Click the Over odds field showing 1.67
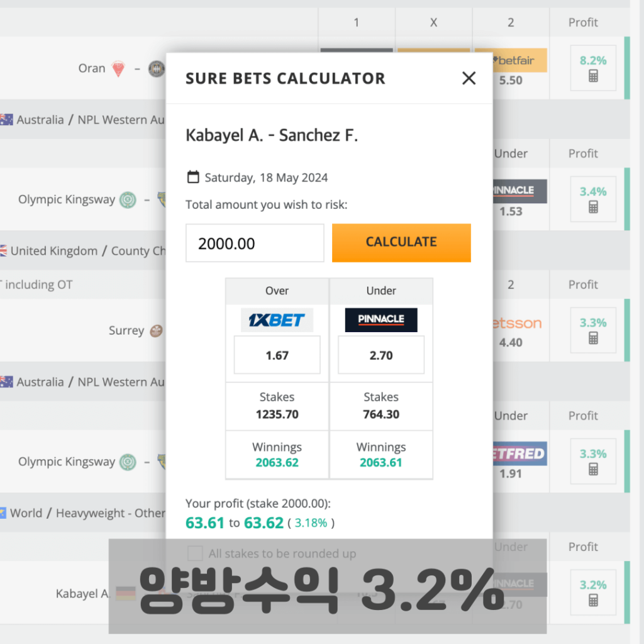This screenshot has height=644, width=644. [x=277, y=355]
